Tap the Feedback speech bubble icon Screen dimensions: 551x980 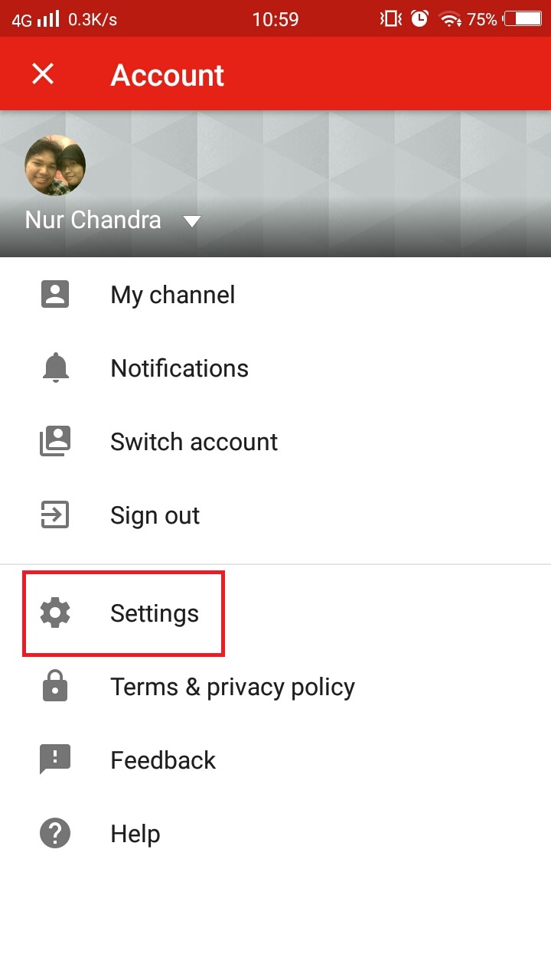tap(55, 760)
